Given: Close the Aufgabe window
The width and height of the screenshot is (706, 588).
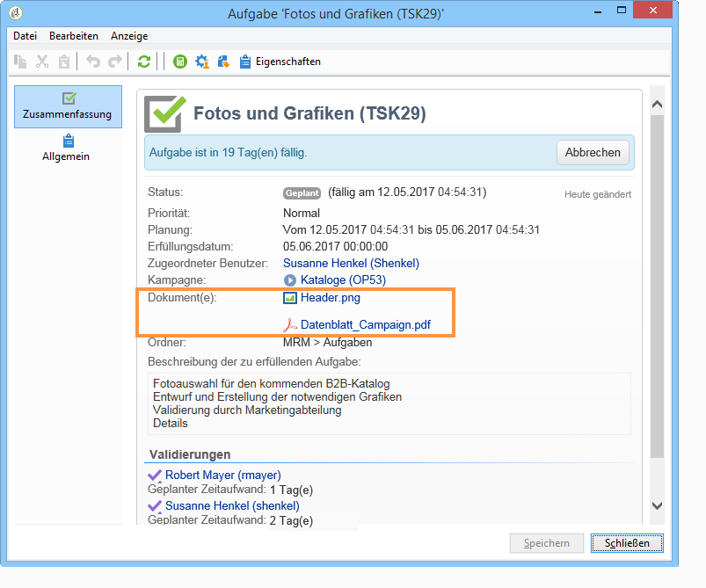Looking at the screenshot, I should point(653,11).
